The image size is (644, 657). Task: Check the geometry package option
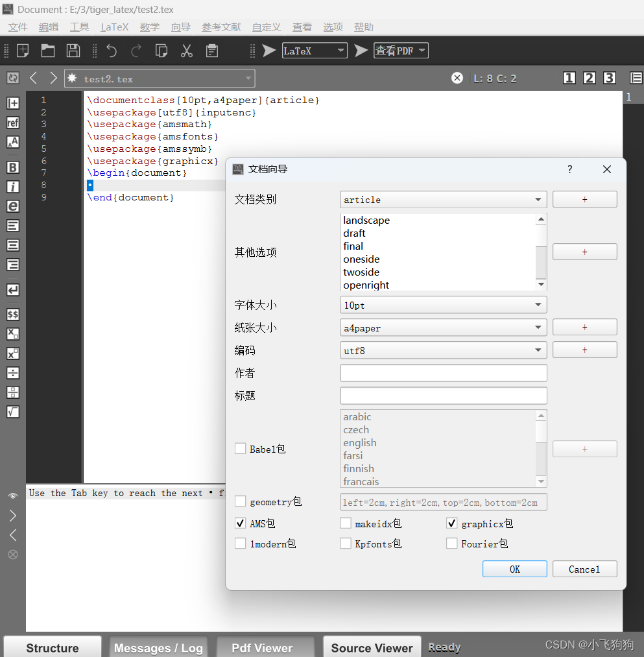(x=240, y=501)
